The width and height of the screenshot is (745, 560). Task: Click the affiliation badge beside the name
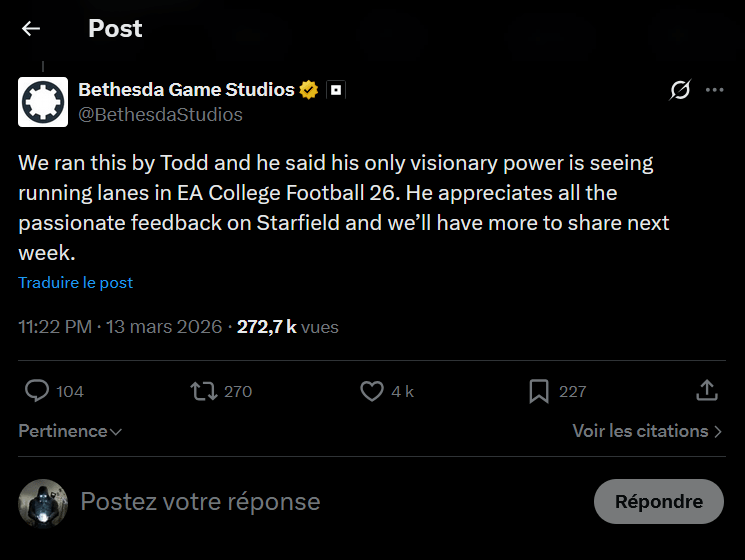point(337,90)
